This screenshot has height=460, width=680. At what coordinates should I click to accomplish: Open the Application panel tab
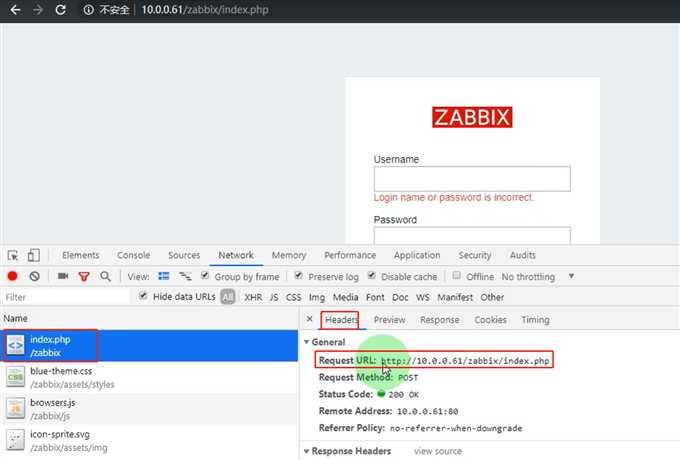point(417,255)
